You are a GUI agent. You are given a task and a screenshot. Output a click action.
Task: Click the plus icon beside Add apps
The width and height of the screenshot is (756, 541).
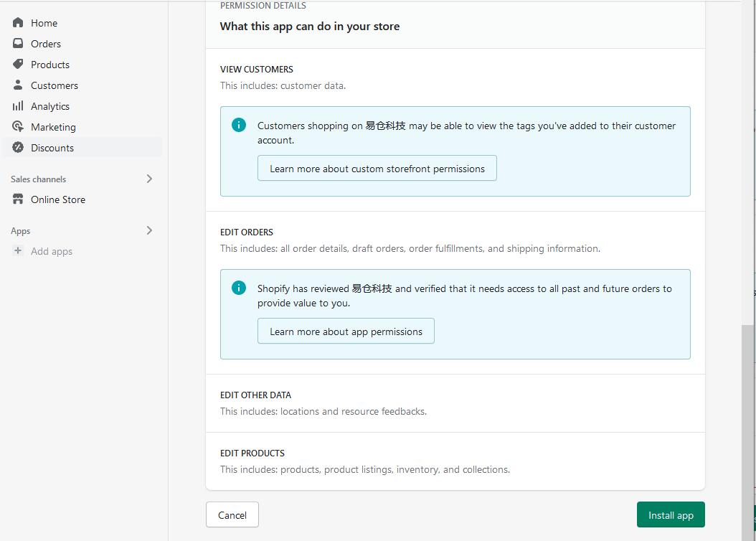pos(18,250)
